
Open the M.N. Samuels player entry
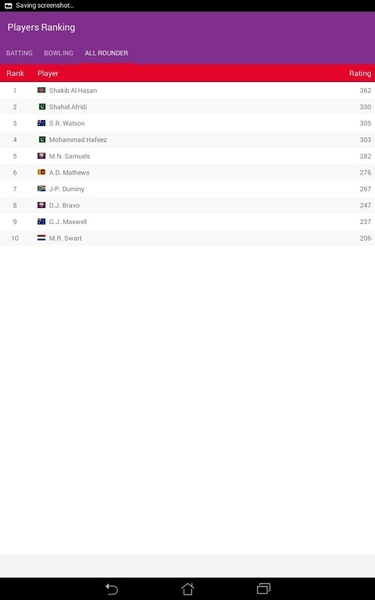click(x=188, y=156)
